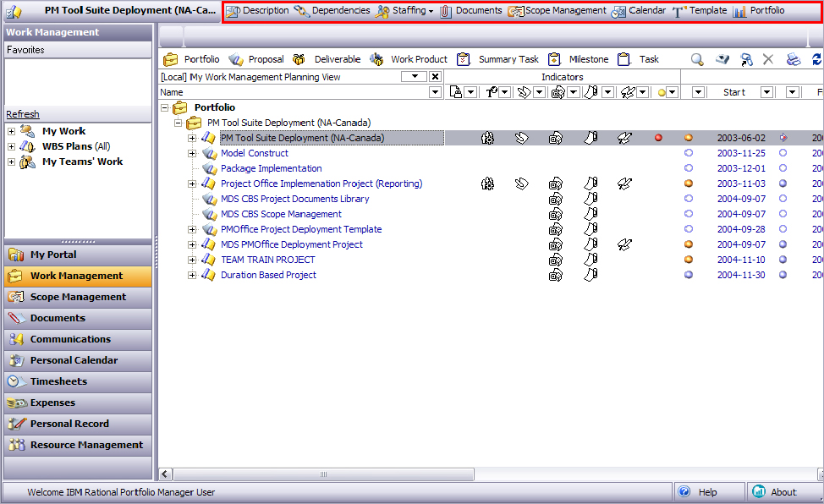Click the search magnifier icon
824x504 pixels.
coord(697,59)
